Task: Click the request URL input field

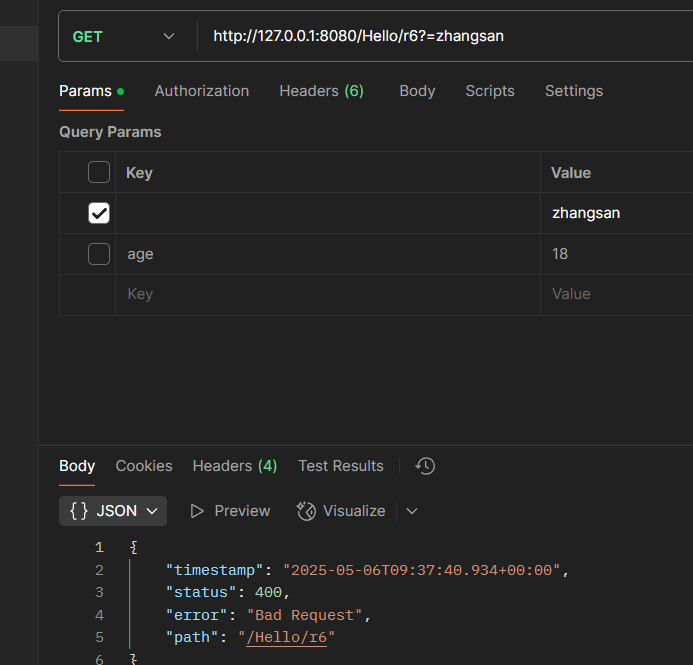Action: click(446, 36)
